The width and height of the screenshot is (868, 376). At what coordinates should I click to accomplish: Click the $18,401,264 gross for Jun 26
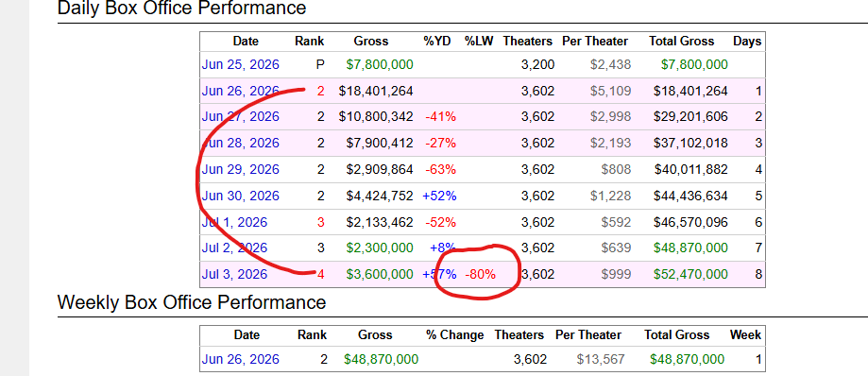tap(376, 91)
